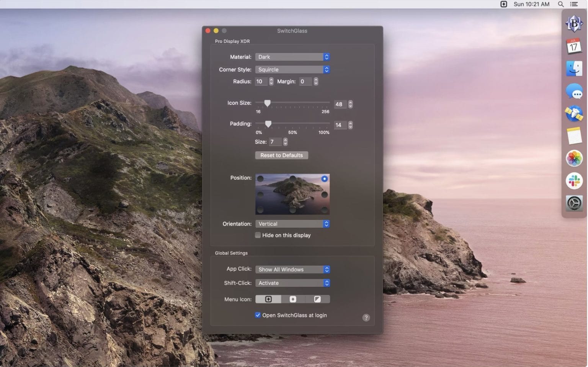Open Calendar app in the switcher
Image resolution: width=588 pixels, height=367 pixels.
point(574,47)
